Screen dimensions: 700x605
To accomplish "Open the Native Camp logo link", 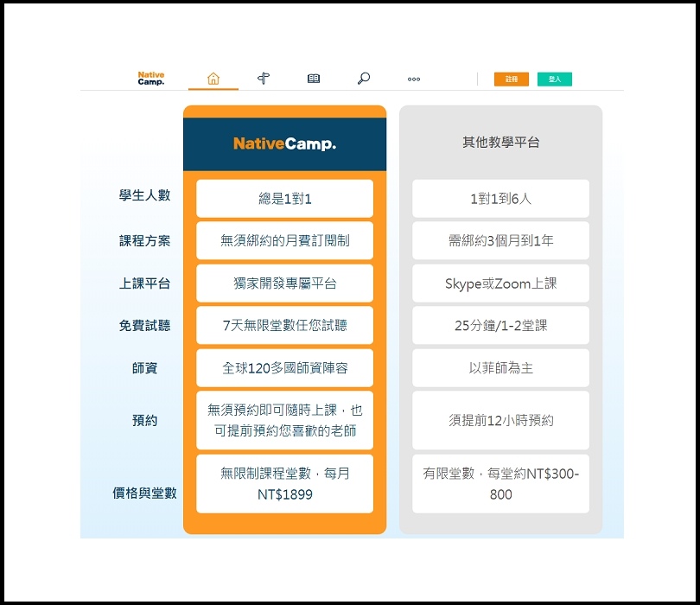I will coord(151,78).
